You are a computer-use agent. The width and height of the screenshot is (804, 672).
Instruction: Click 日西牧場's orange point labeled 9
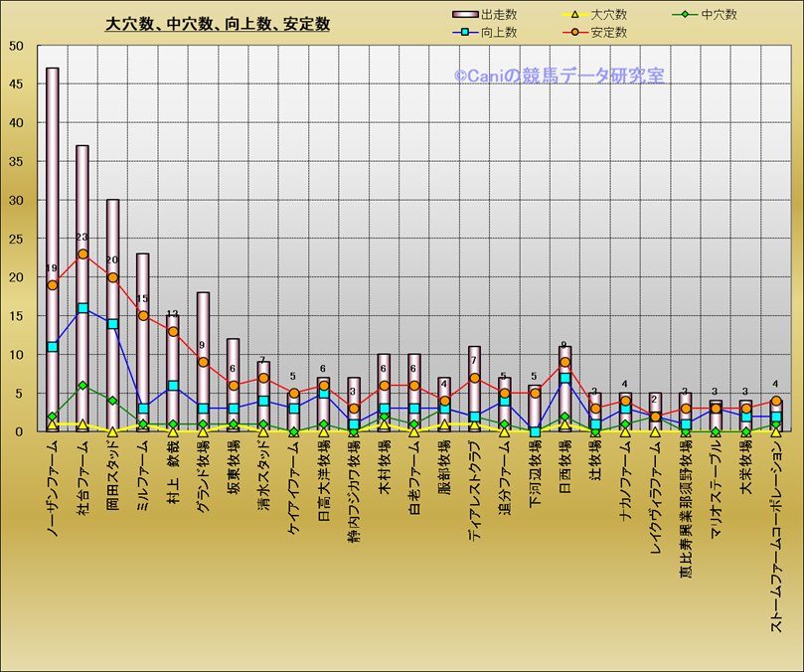pyautogui.click(x=564, y=363)
